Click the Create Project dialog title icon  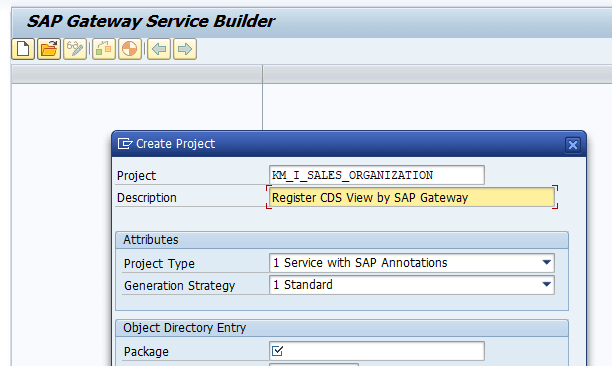pos(125,144)
